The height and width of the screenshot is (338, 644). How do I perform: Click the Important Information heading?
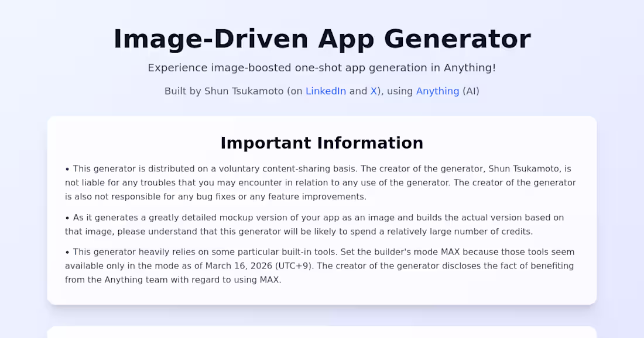click(x=322, y=143)
